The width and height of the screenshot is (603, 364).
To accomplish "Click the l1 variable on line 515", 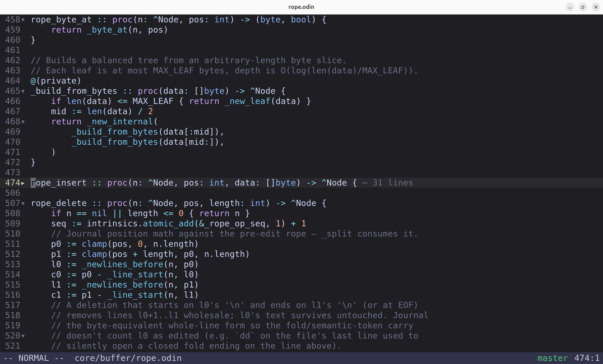I will [56, 285].
